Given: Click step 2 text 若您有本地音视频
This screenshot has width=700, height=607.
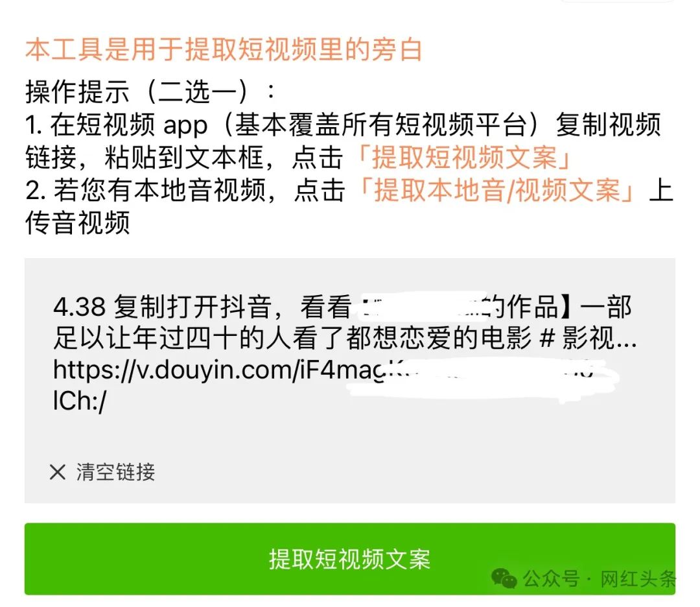Looking at the screenshot, I should pyautogui.click(x=159, y=190).
